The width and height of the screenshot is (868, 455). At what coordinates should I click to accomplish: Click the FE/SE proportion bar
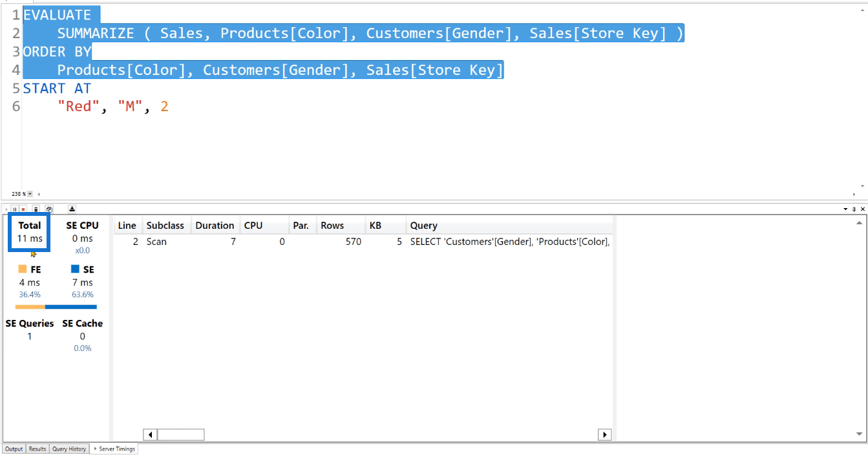pos(56,307)
